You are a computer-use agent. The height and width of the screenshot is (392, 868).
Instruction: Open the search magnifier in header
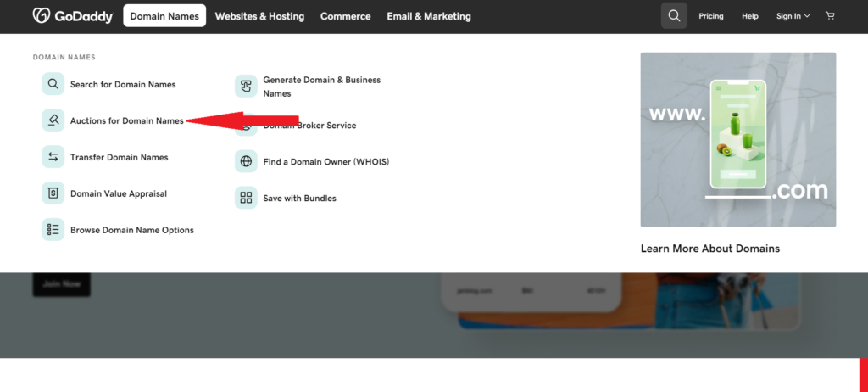(674, 15)
